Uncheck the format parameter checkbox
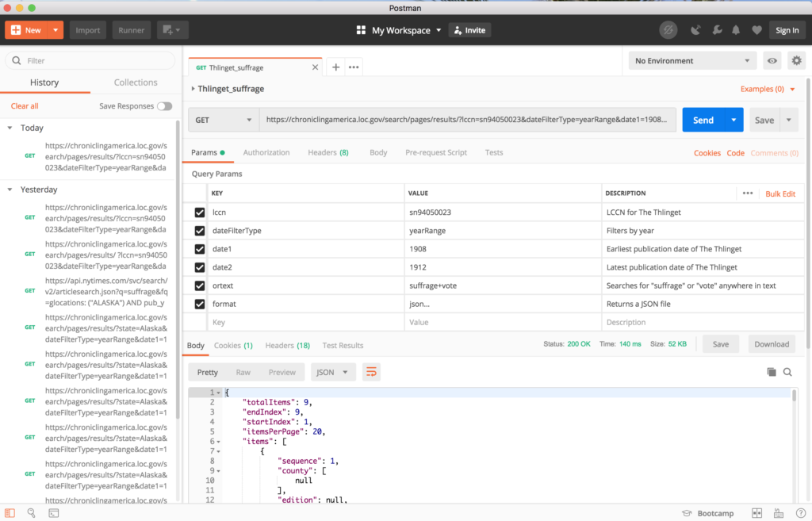Viewport: 812px width, 521px height. tap(199, 304)
